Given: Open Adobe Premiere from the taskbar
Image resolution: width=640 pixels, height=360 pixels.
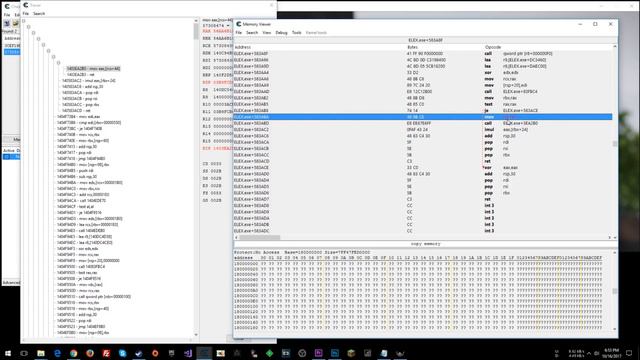Looking at the screenshot, I should tap(318, 353).
